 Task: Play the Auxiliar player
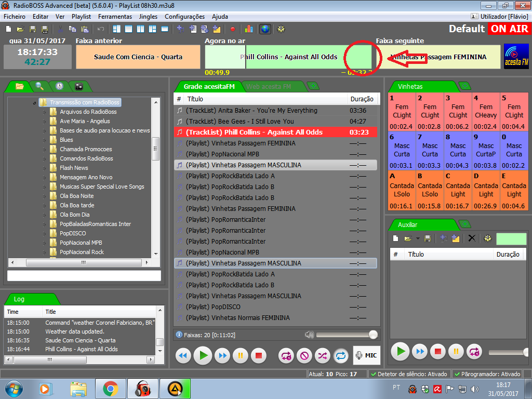coord(401,352)
